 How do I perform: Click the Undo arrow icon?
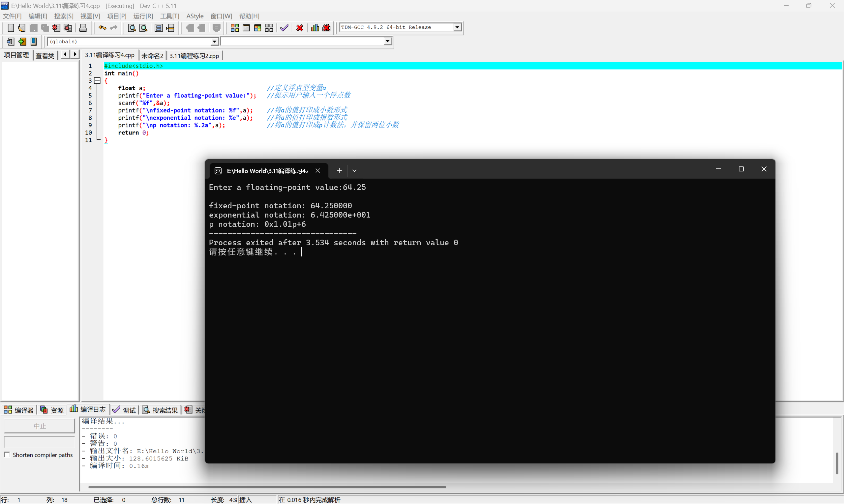(x=102, y=28)
